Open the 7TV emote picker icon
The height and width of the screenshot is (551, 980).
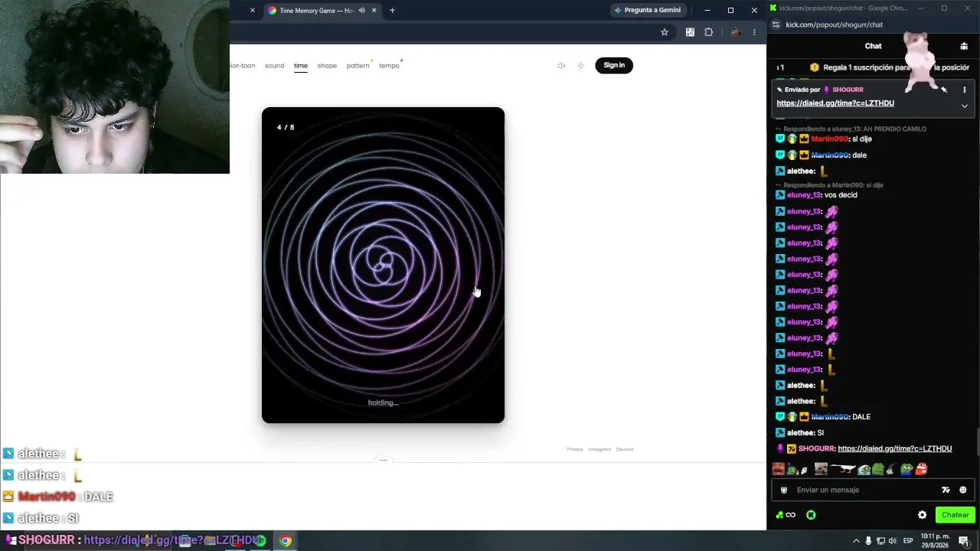click(x=946, y=490)
